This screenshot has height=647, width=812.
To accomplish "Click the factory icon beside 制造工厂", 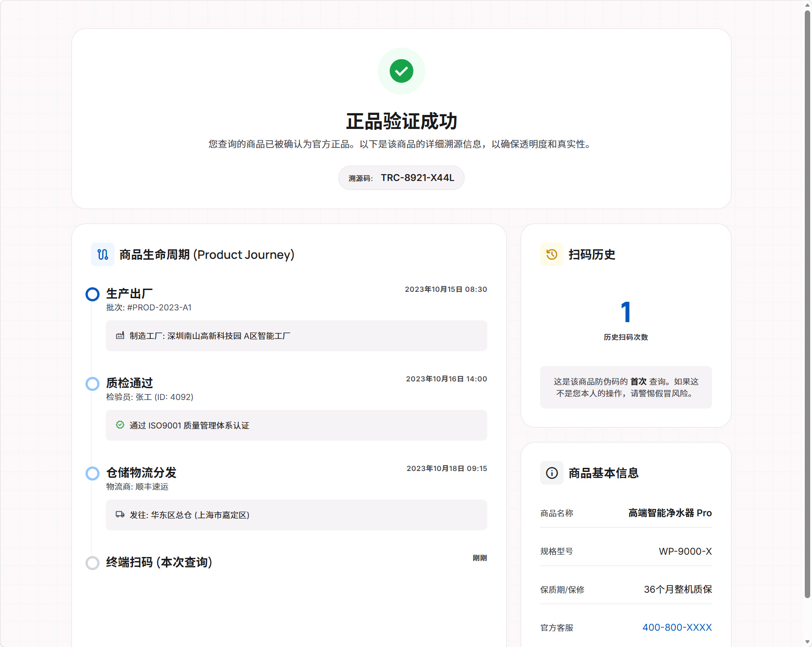I will click(120, 336).
